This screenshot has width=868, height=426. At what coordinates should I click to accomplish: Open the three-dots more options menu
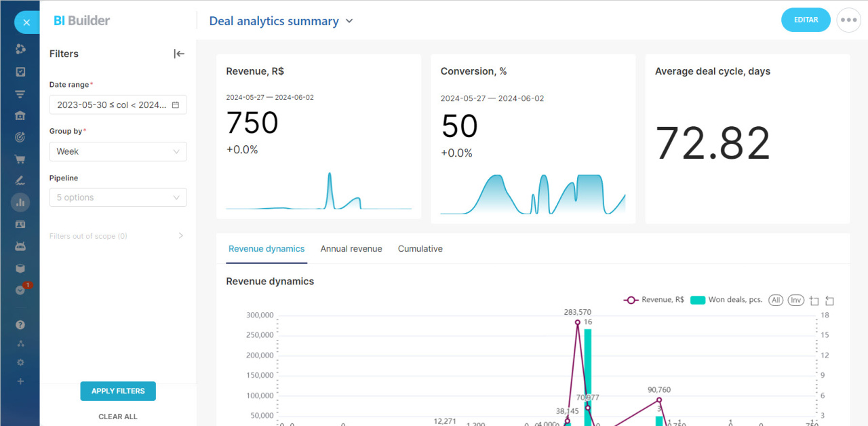(x=849, y=20)
